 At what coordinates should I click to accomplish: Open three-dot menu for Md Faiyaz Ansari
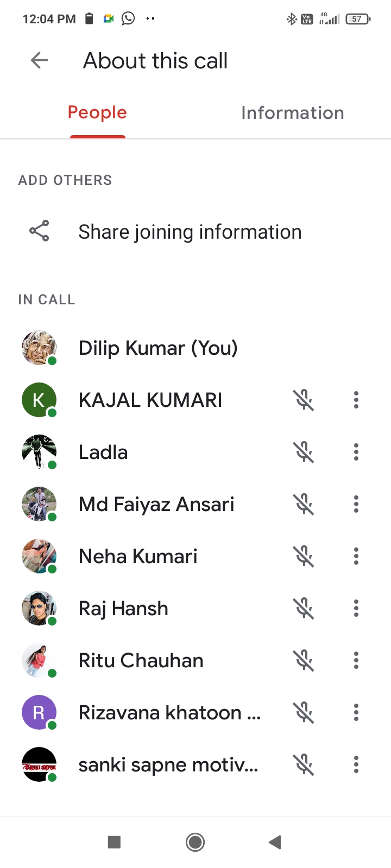click(356, 505)
